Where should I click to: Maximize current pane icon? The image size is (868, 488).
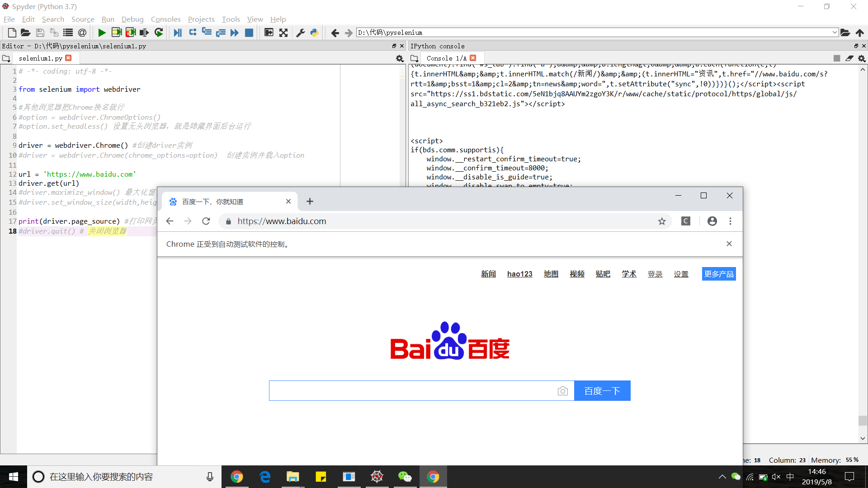pyautogui.click(x=269, y=33)
